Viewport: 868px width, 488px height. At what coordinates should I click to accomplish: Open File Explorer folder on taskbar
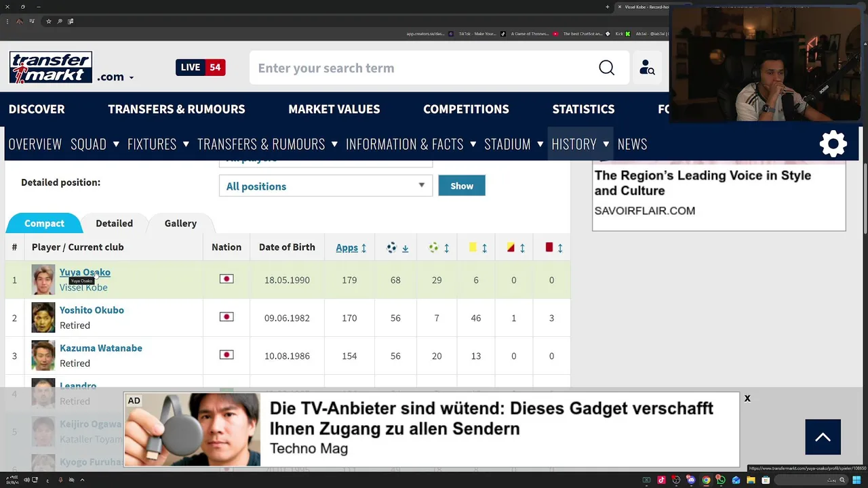coord(751,480)
